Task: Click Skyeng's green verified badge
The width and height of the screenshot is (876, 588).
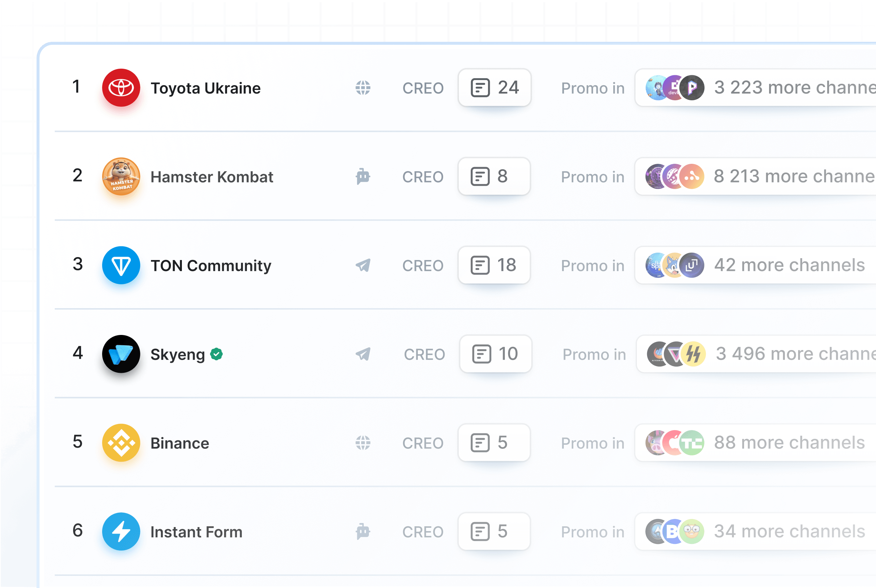Action: point(216,354)
